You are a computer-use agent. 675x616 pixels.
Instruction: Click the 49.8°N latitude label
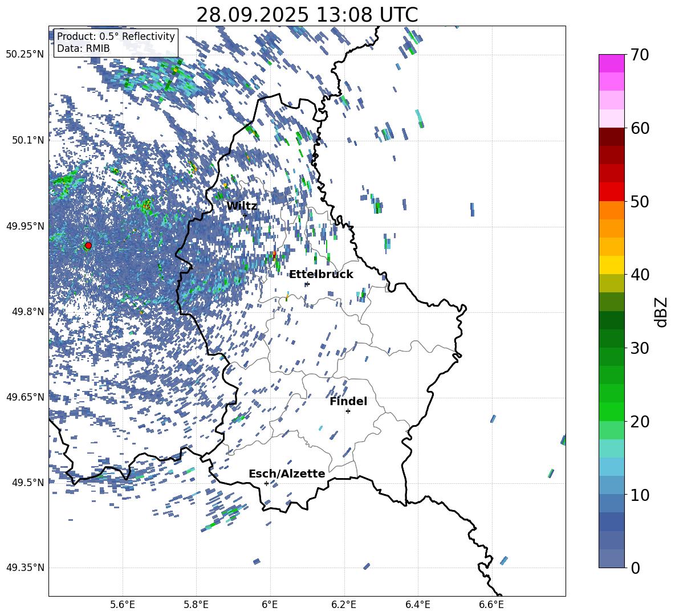(28, 312)
